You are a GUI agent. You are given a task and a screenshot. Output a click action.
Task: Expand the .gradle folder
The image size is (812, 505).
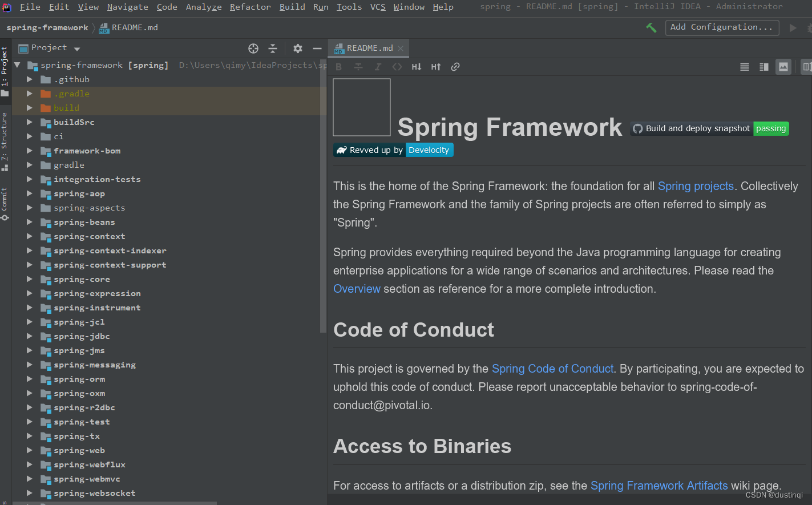point(30,94)
